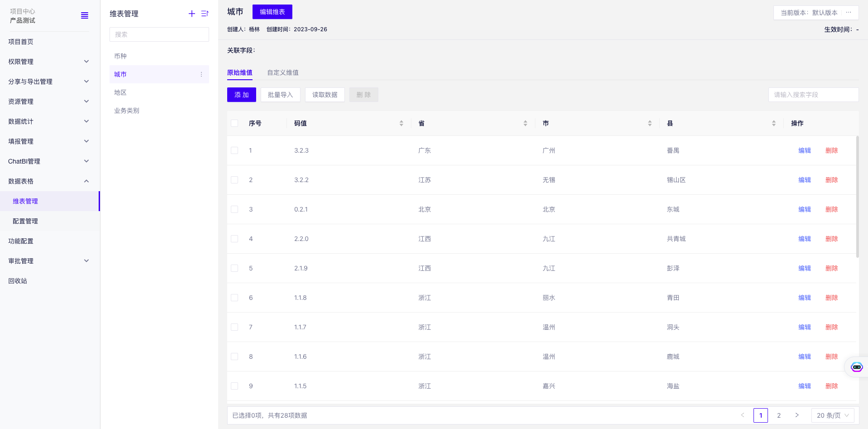Open the three-dot menu for 城市 item
This screenshot has width=868, height=429.
[201, 74]
